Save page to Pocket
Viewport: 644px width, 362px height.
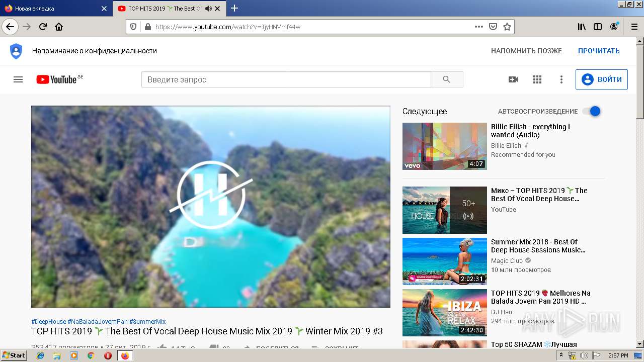click(493, 27)
